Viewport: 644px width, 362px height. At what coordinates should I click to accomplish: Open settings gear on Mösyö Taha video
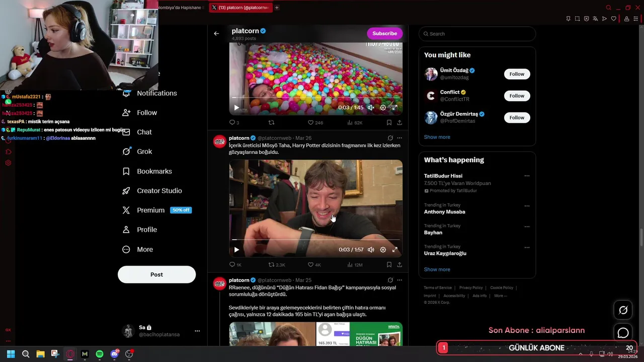383,249
